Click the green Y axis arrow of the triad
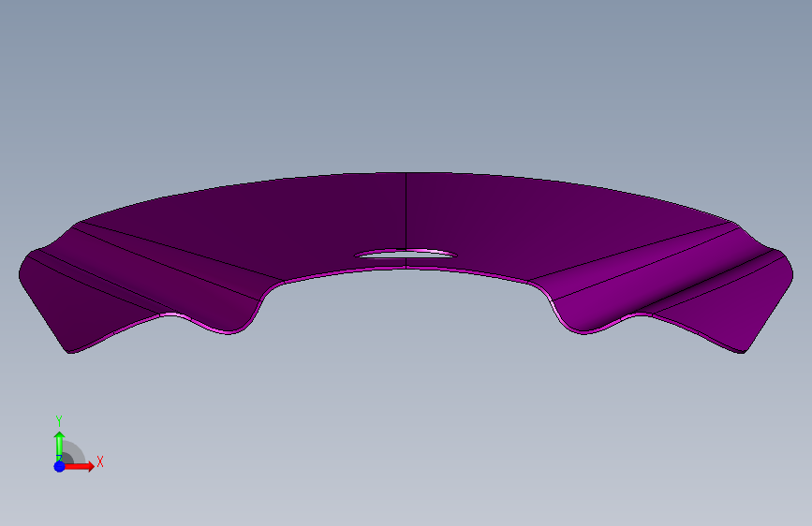The image size is (812, 526). coord(59,446)
